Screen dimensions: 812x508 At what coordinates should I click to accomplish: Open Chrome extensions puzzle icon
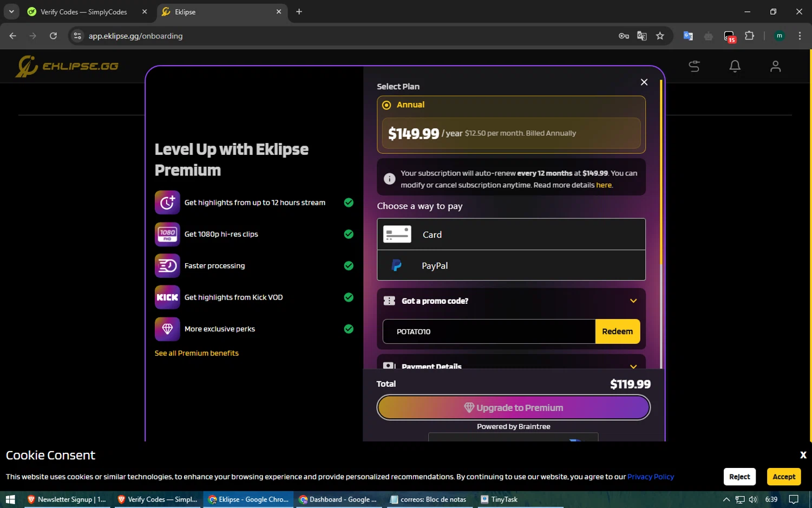(x=749, y=36)
